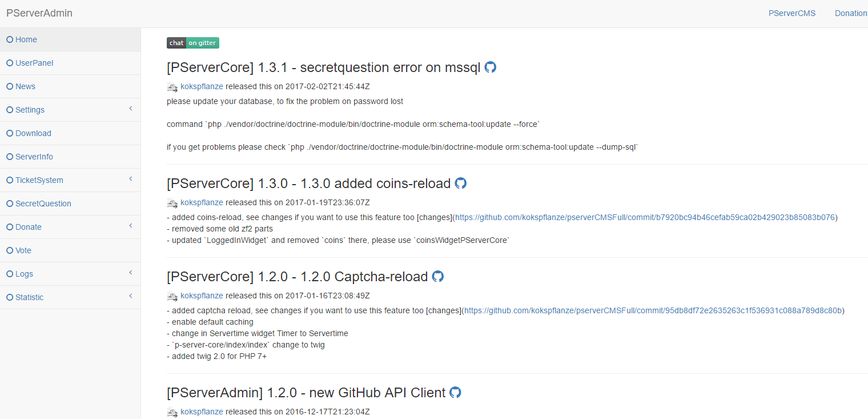The width and height of the screenshot is (868, 419).
Task: Click author avatar on 1.3.1 release
Action: (172, 87)
